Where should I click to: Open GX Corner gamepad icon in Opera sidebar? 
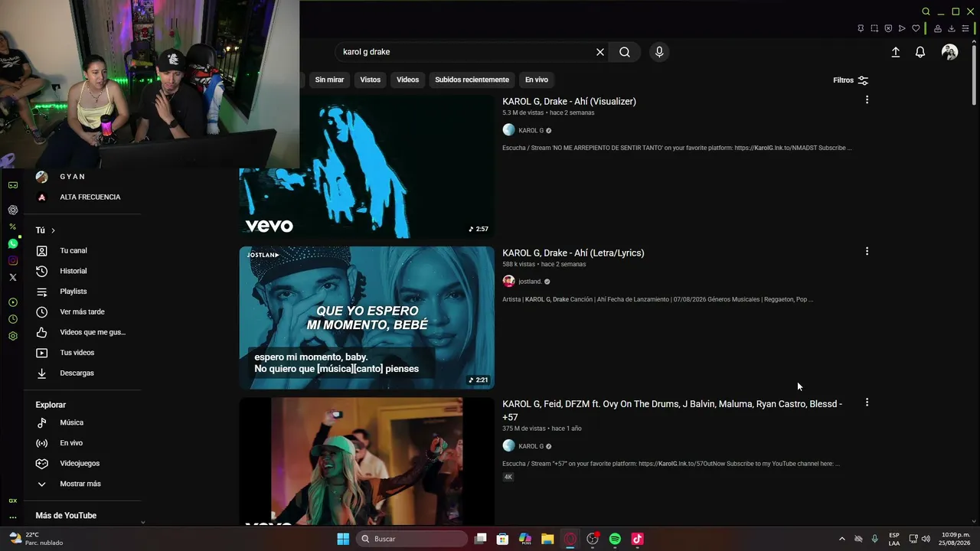click(x=12, y=185)
